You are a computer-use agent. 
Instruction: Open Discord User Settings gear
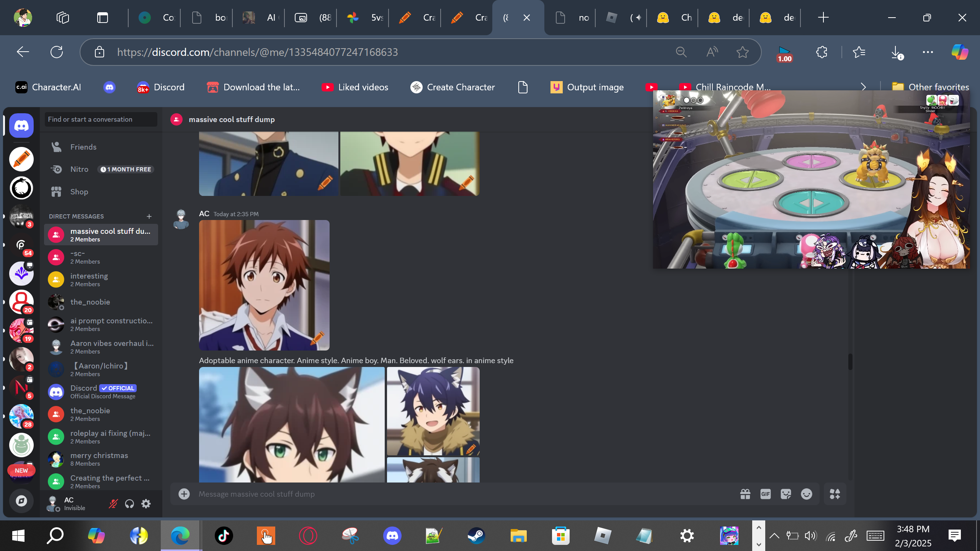(146, 504)
